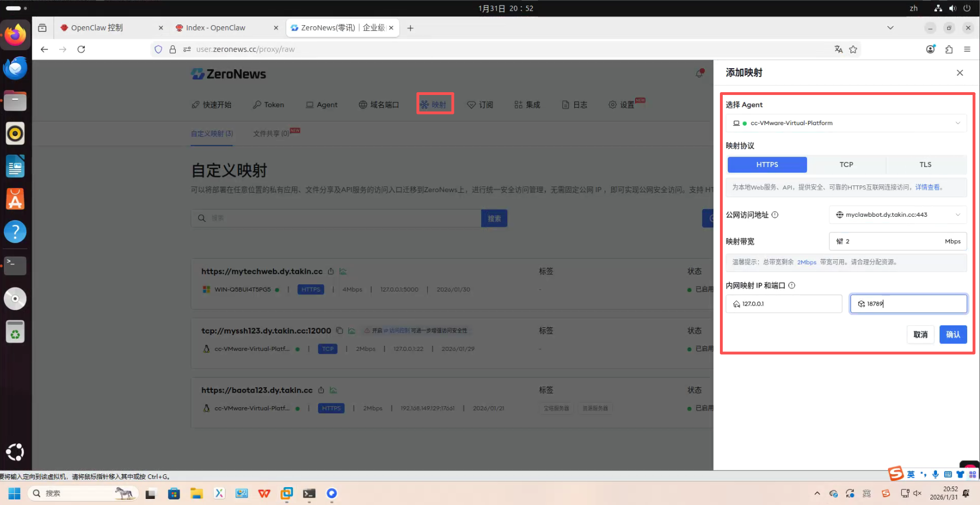Image resolution: width=980 pixels, height=505 pixels.
Task: Open the 详情查看 details link
Action: click(x=927, y=187)
